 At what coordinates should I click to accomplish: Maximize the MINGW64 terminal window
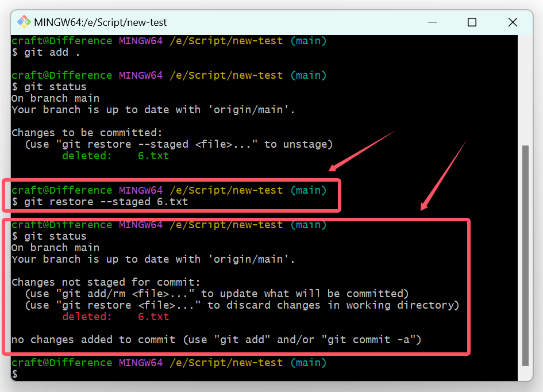[472, 22]
